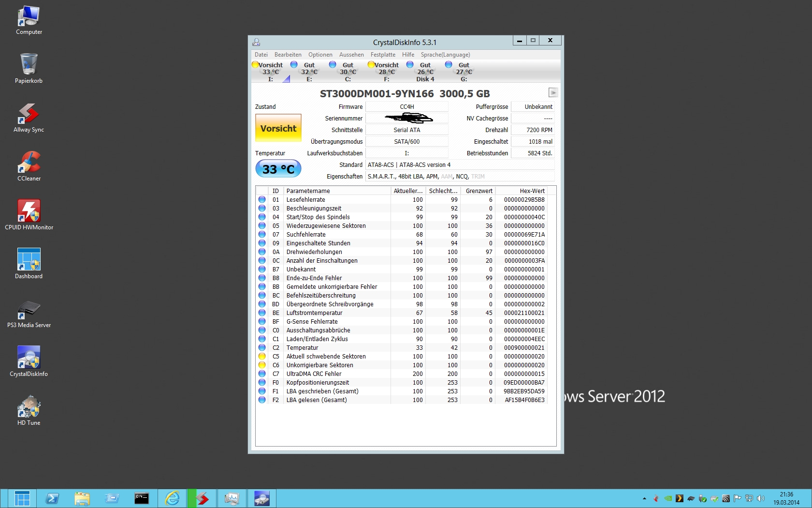The image size is (812, 508).
Task: Click the 7200 RPM Drehzahl value
Action: pos(533,130)
